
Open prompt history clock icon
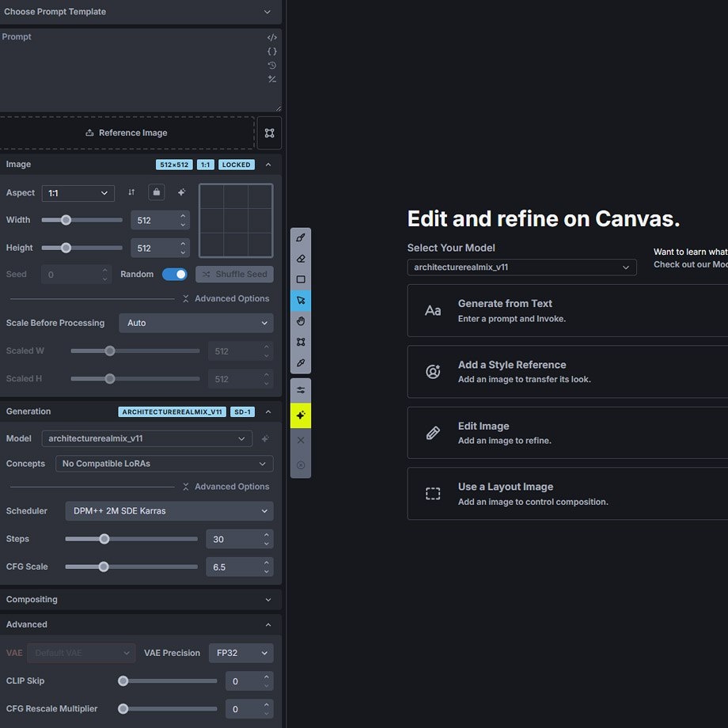[x=272, y=65]
